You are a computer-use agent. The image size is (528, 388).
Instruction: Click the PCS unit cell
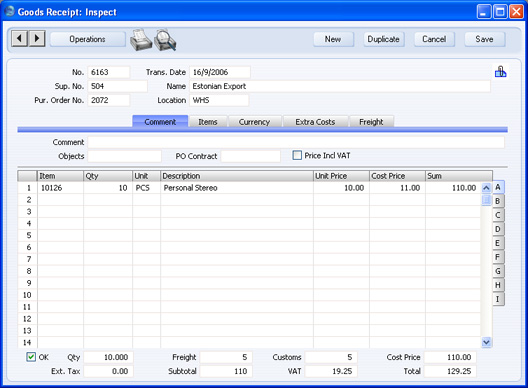point(146,188)
